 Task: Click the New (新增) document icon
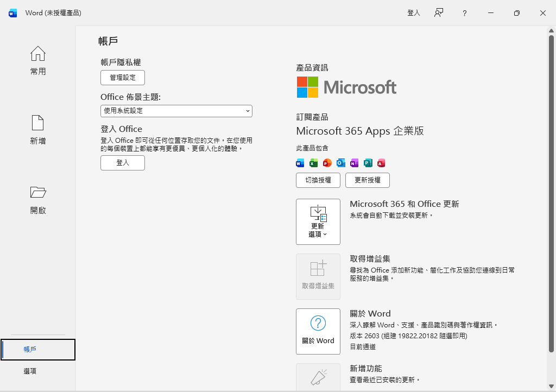pyautogui.click(x=38, y=123)
